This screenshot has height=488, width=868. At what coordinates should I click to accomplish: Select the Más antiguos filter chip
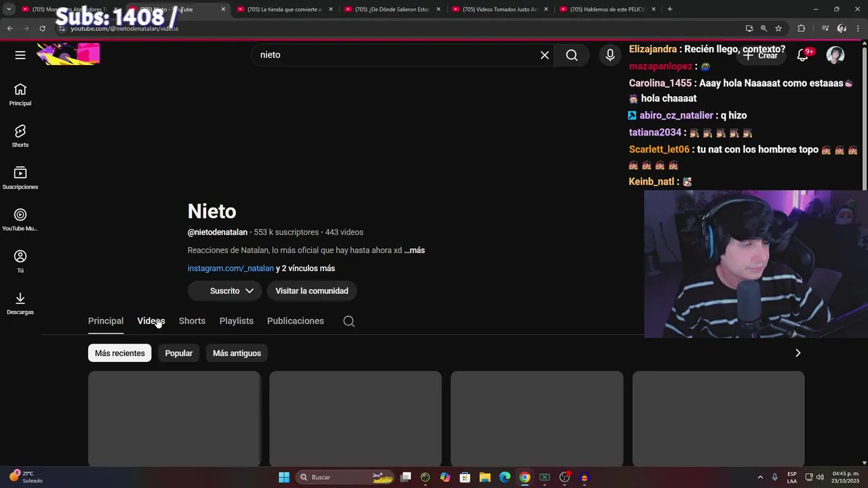point(237,353)
